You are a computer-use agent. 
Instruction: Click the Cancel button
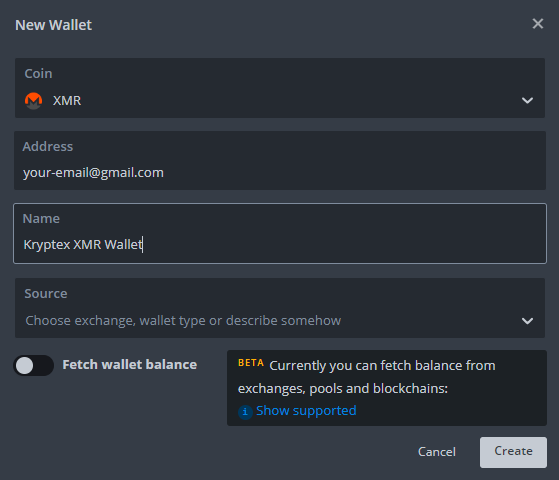click(x=437, y=452)
